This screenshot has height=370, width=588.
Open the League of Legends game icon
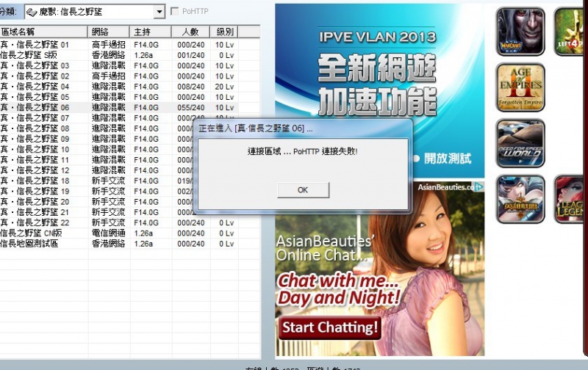pos(570,199)
